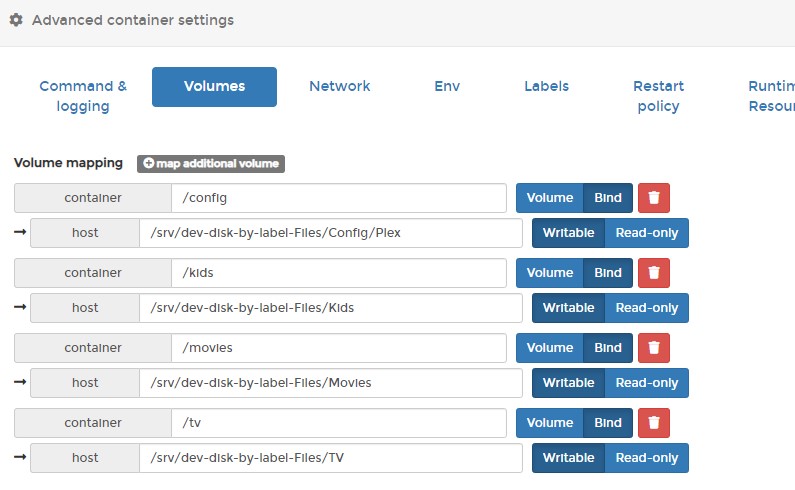This screenshot has width=795, height=490.
Task: Open the Labels tab
Action: point(547,86)
